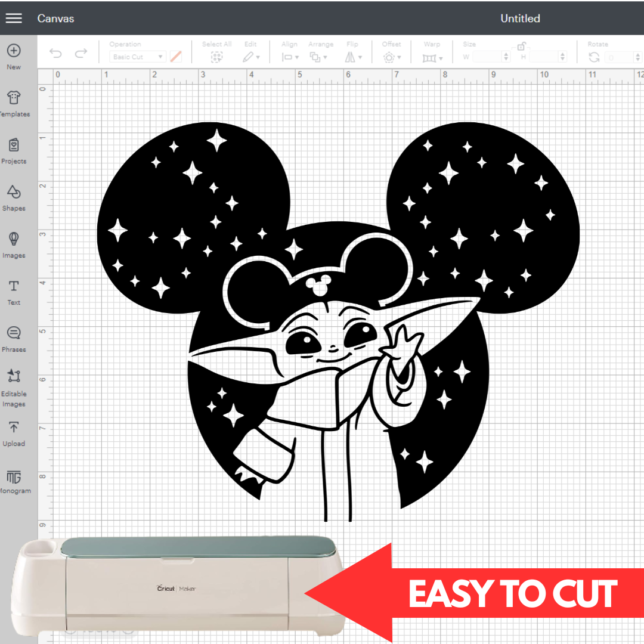Image resolution: width=644 pixels, height=644 pixels.
Task: Open the Flip dropdown
Action: 353,57
